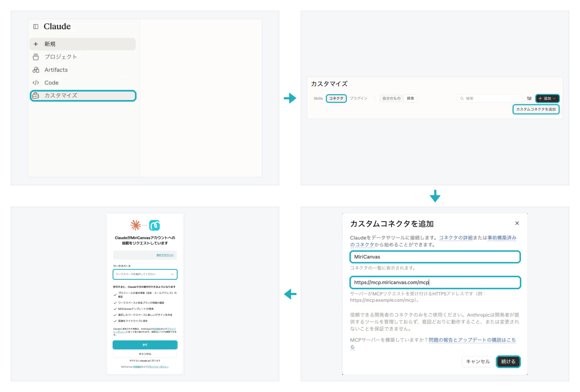The height and width of the screenshot is (392, 580).
Task: Click the Claude title in the sidebar
Action: (x=57, y=26)
